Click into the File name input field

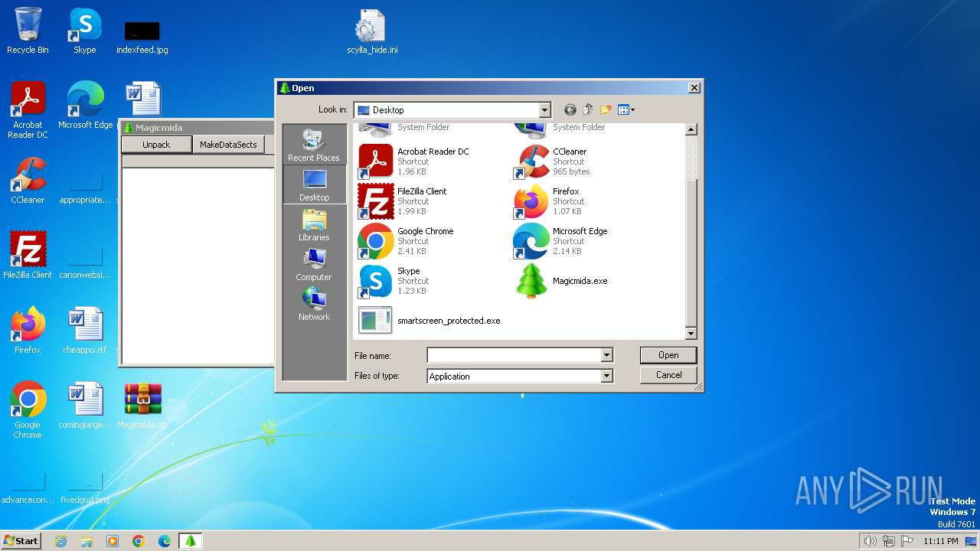click(x=514, y=355)
